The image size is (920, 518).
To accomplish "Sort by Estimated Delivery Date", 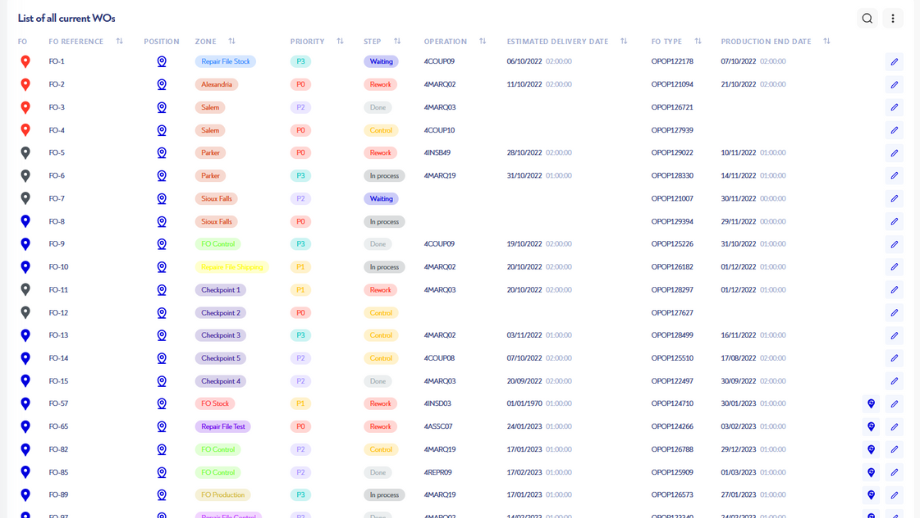I will coord(624,42).
